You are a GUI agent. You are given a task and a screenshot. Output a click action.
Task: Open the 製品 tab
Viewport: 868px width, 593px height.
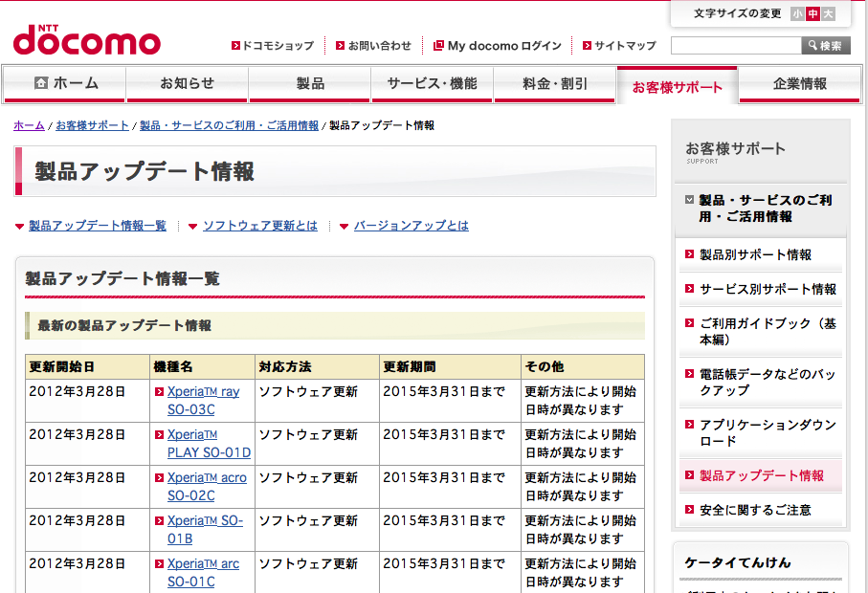[x=309, y=84]
